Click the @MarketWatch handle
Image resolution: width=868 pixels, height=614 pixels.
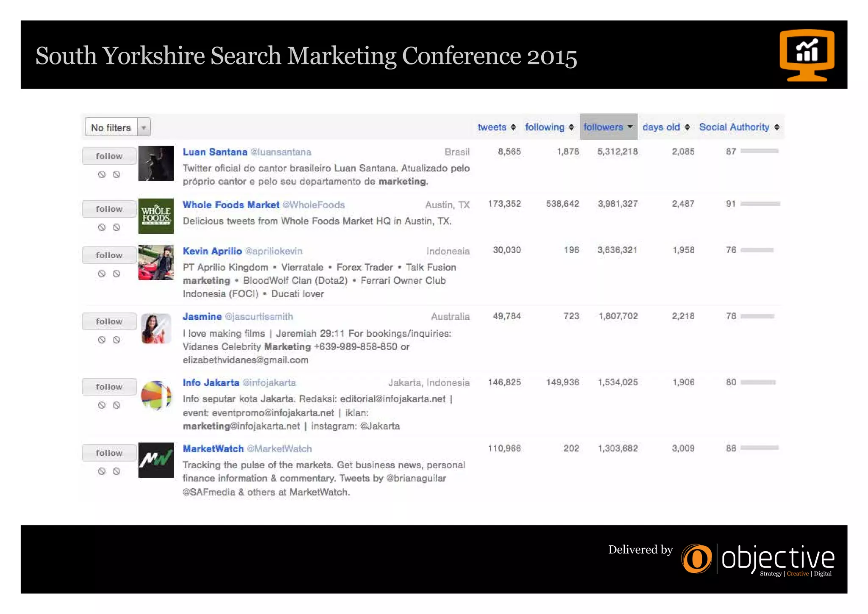279,449
